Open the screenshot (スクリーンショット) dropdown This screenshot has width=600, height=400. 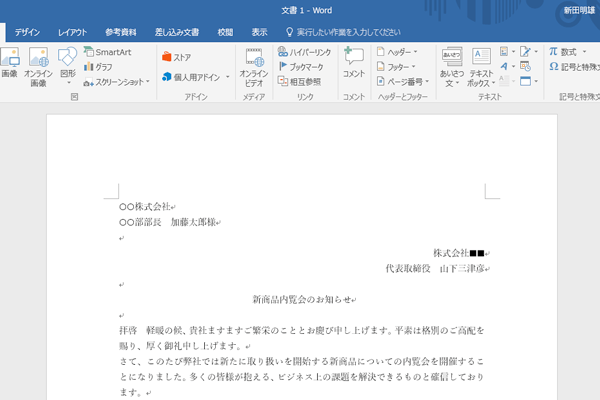pos(117,82)
